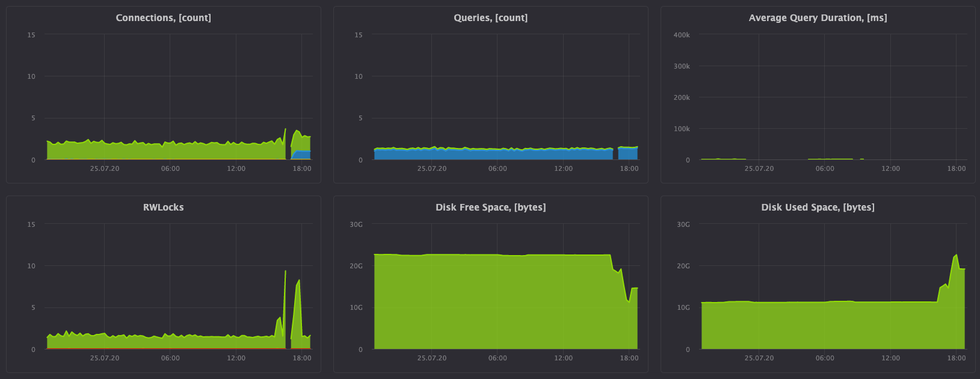Select "18:00" under Average Query Duration chart
The image size is (980, 379).
pyautogui.click(x=957, y=168)
